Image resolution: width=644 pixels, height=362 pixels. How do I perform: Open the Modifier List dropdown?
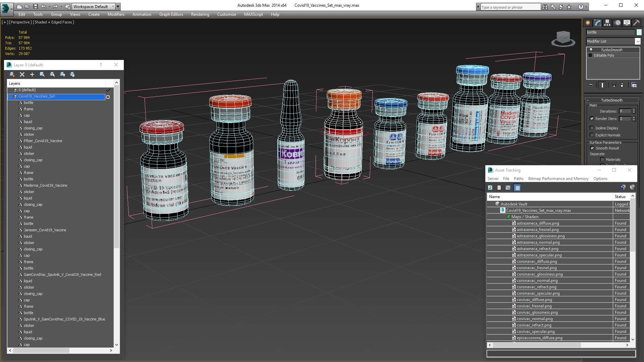(x=638, y=41)
